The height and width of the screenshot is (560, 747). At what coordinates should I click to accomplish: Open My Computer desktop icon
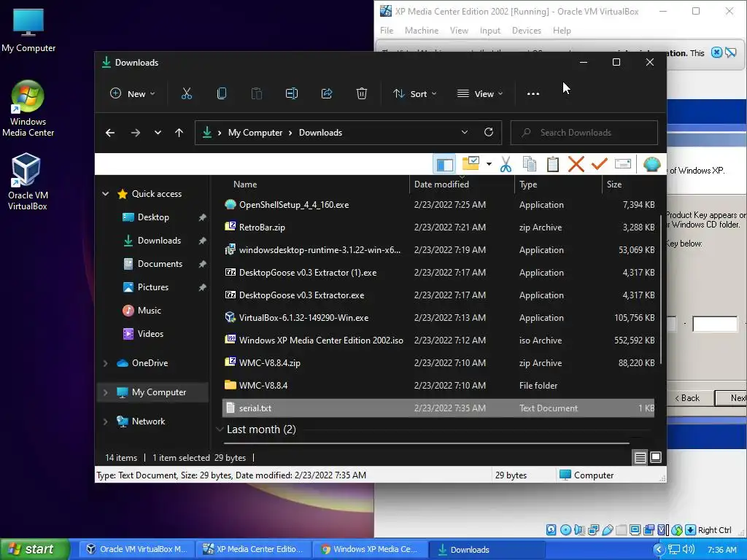coord(28,30)
